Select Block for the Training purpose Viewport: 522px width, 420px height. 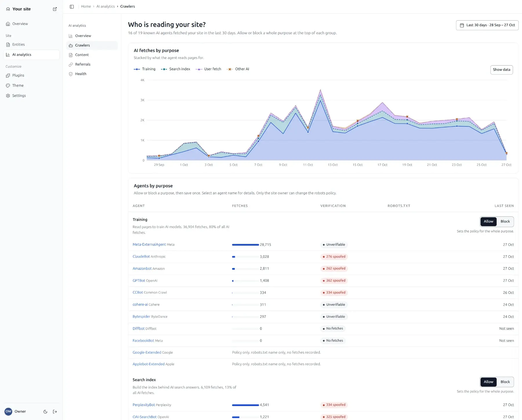pos(505,222)
